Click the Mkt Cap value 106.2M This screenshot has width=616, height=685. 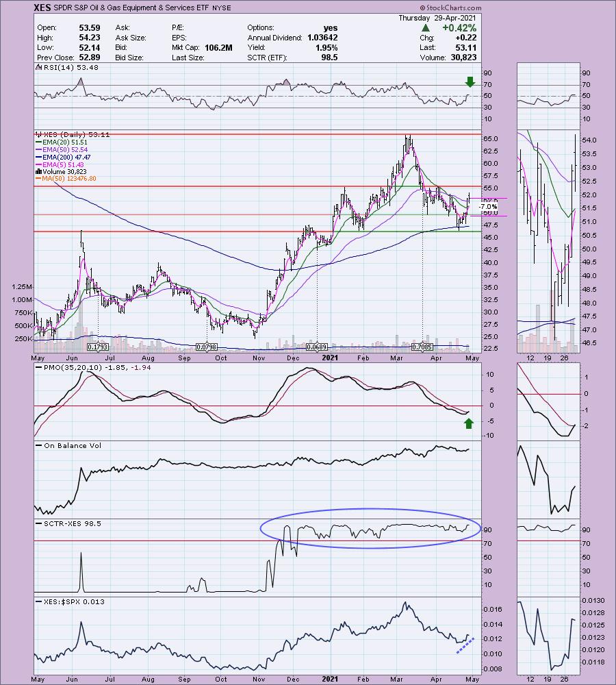218,48
